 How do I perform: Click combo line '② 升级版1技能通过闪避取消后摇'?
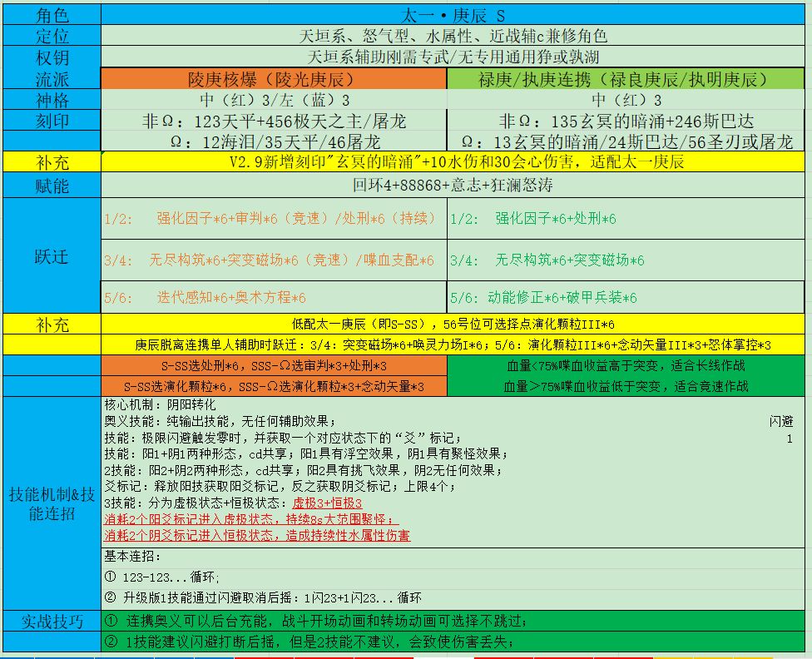[x=263, y=598]
